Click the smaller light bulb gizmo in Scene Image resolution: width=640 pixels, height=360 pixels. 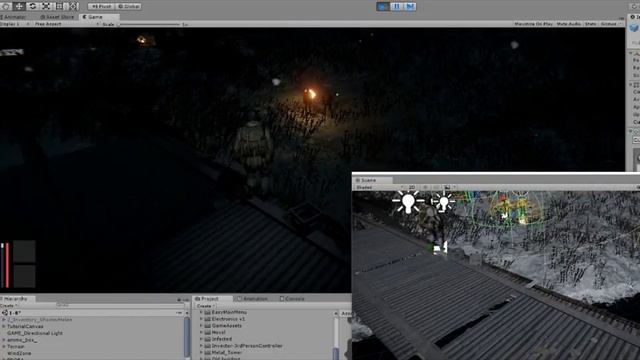tap(443, 202)
